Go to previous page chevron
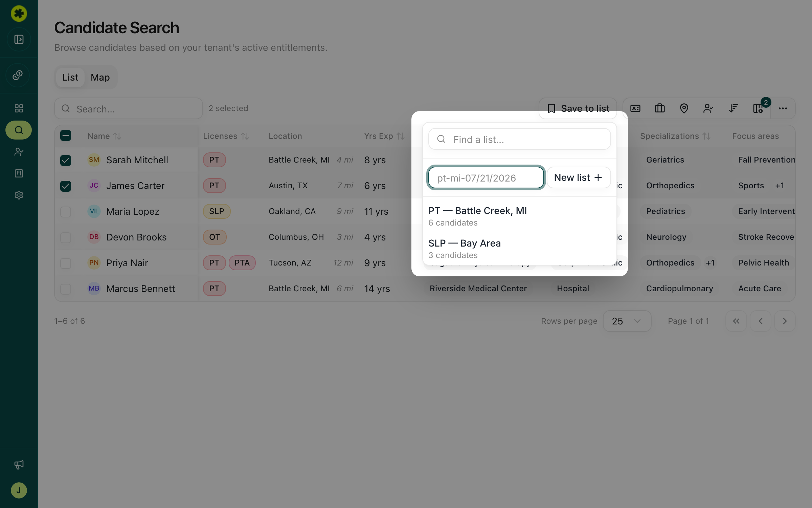The image size is (812, 508). (x=761, y=321)
